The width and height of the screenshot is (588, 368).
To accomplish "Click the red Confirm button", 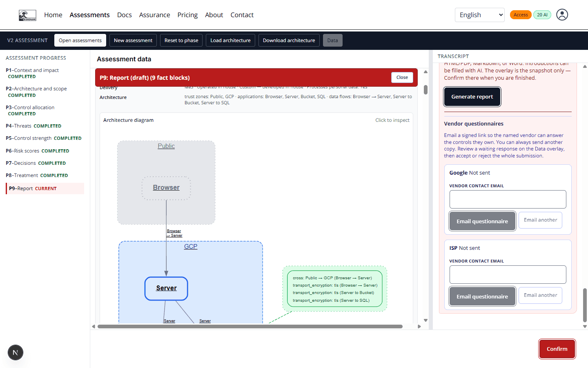I will click(x=557, y=349).
